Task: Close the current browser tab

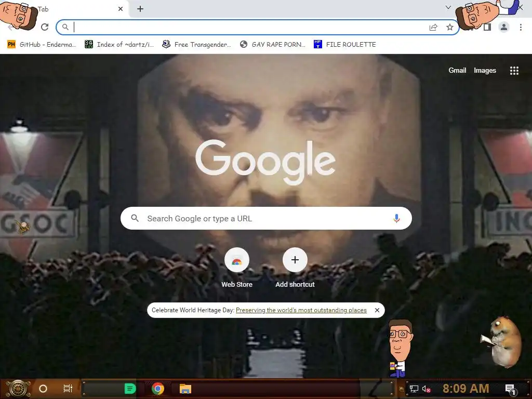Action: tap(121, 9)
